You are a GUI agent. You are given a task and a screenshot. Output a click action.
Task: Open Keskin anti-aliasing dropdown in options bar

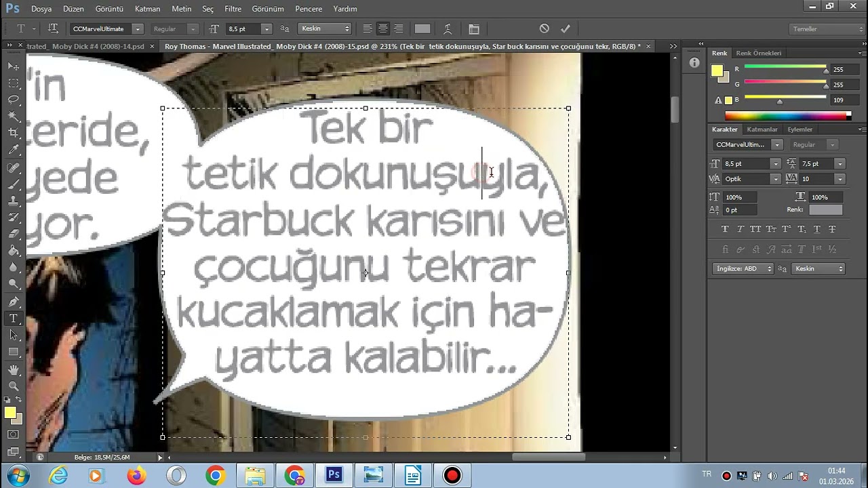click(324, 28)
